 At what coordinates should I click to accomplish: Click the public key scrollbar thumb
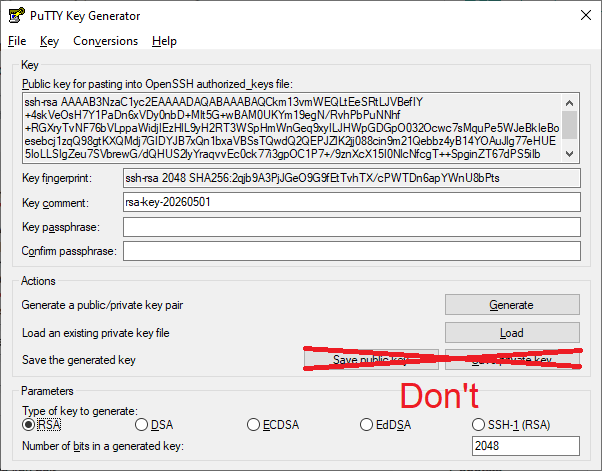tap(570, 125)
